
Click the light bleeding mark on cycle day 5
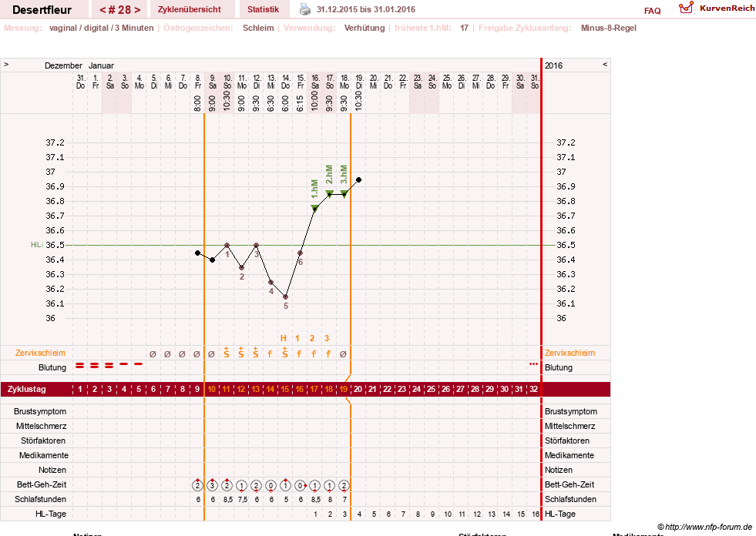pyautogui.click(x=139, y=364)
